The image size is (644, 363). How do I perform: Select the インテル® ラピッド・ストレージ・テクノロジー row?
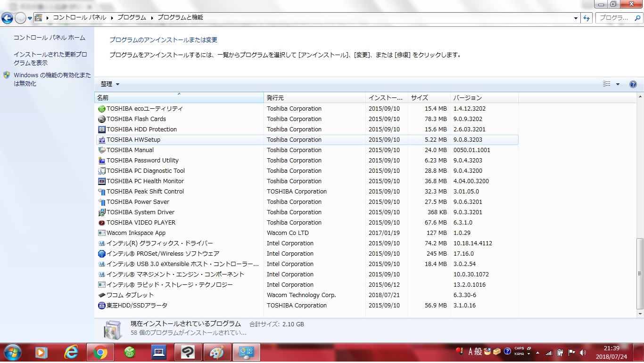[x=307, y=285]
